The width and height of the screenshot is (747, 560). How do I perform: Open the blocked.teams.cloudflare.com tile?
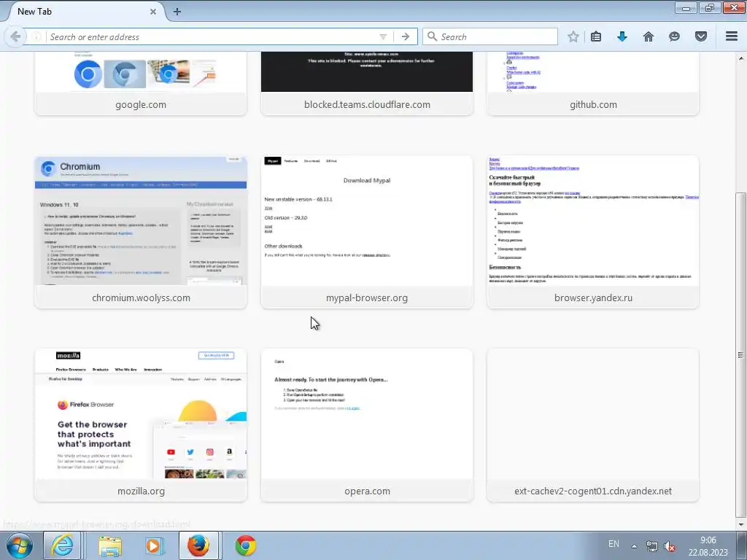tap(367, 83)
